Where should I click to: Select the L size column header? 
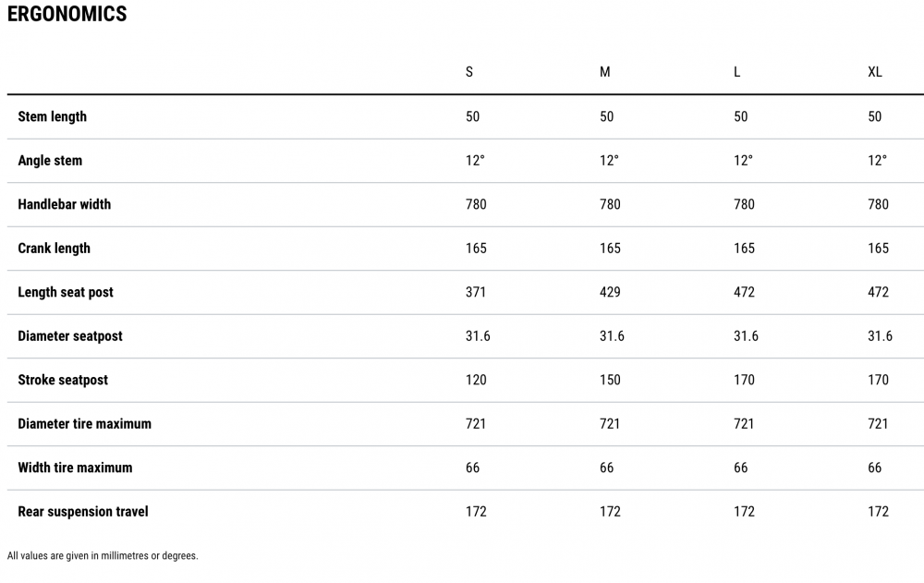pos(736,72)
